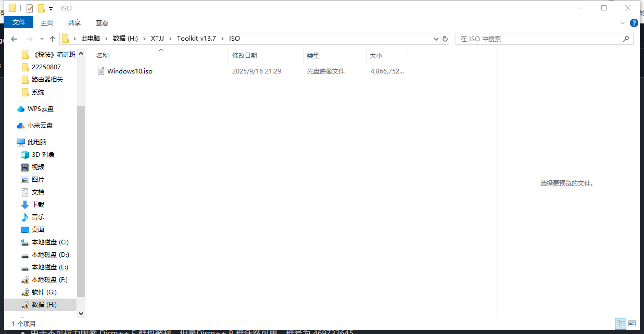The width and height of the screenshot is (644, 334).
Task: Open Help with the question mark icon
Action: [x=634, y=23]
